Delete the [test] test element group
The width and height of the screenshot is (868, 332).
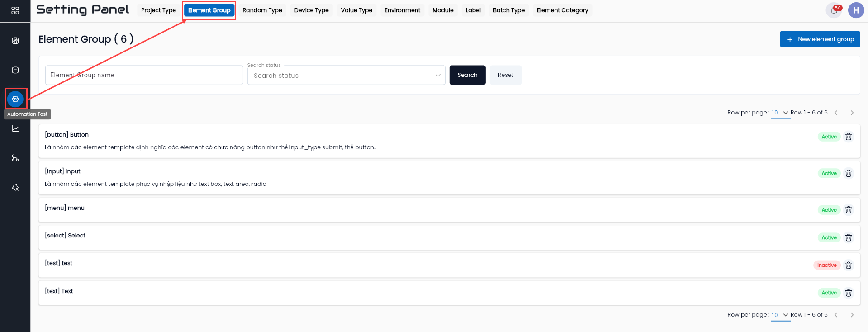click(x=849, y=265)
